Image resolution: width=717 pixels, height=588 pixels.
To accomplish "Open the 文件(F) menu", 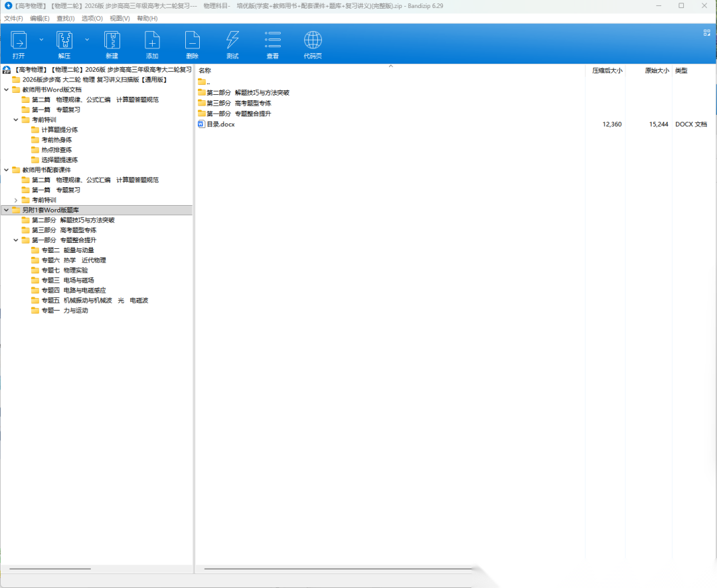I will (x=13, y=19).
